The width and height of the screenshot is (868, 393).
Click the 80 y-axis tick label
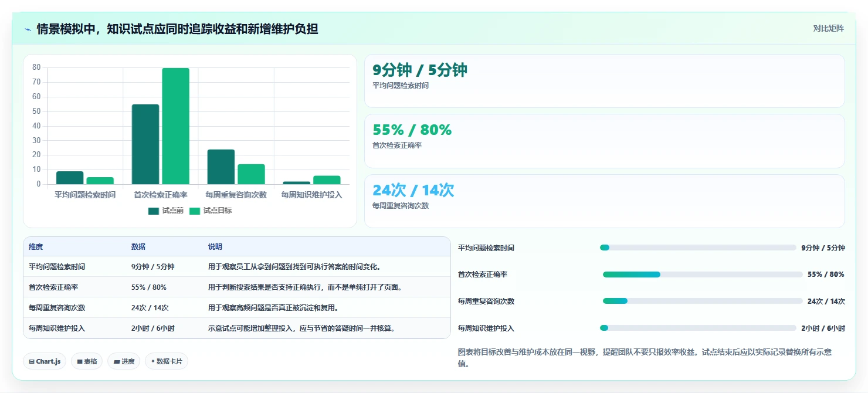pyautogui.click(x=36, y=67)
